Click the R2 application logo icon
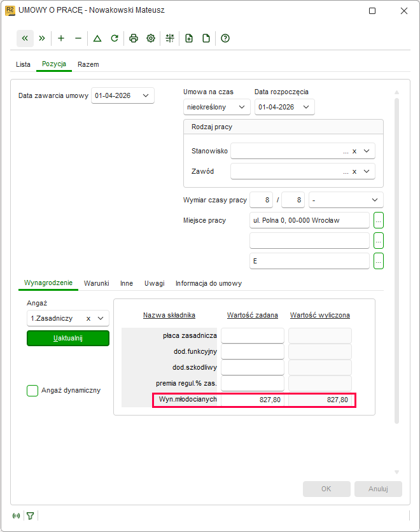 pos(10,11)
